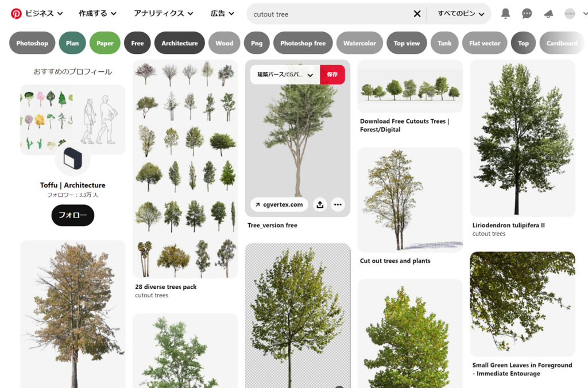588x388 pixels.
Task: Open Small Green Leaves in Foreground title
Action: (523, 369)
